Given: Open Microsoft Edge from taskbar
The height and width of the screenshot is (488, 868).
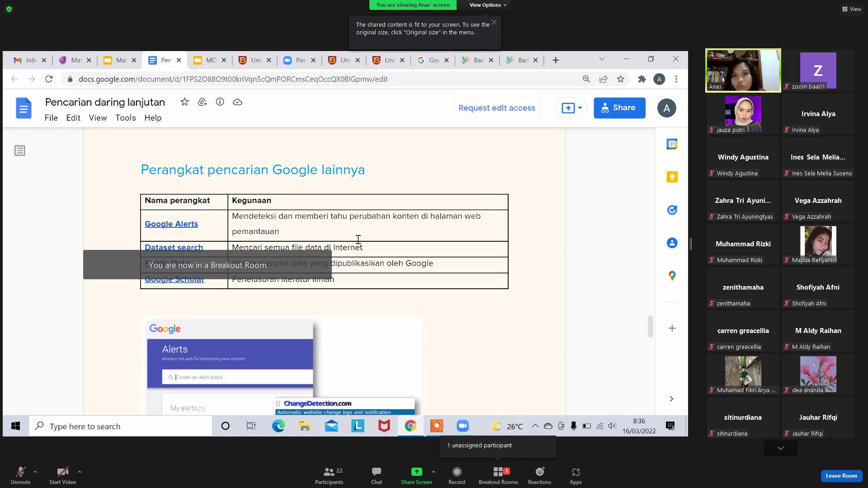Looking at the screenshot, I should click(278, 426).
